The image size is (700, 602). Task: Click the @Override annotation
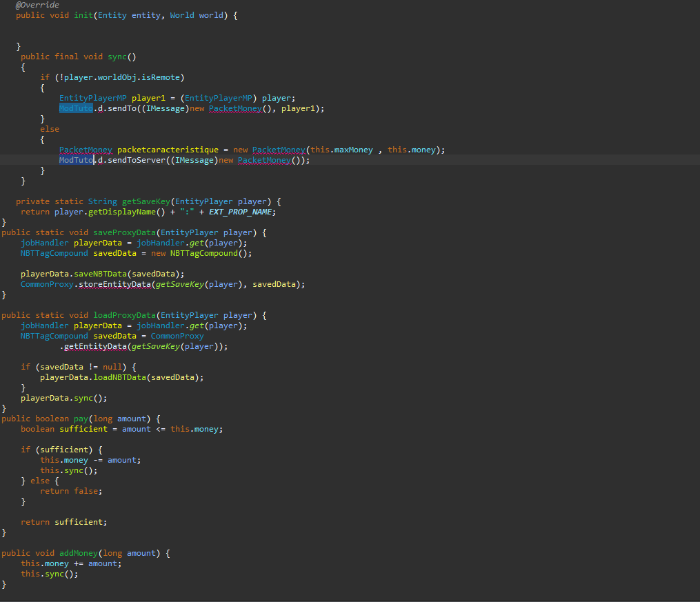coord(37,5)
